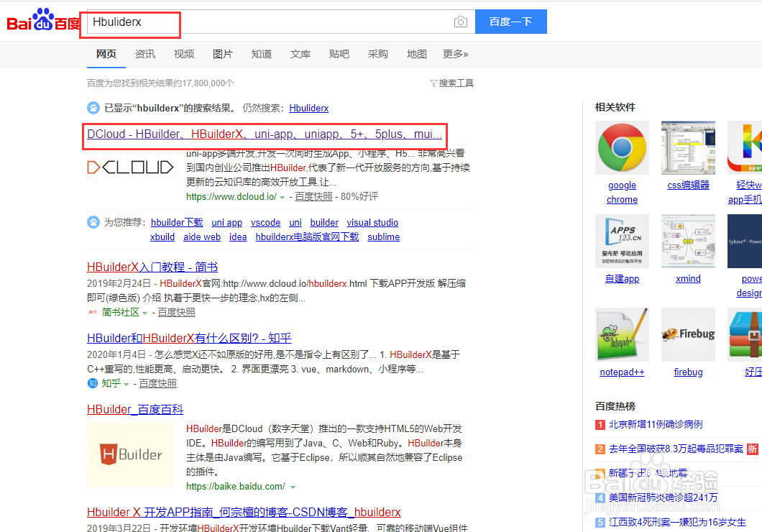Switch to the 采购 tab
Screen dimensions: 762x532
coord(378,54)
